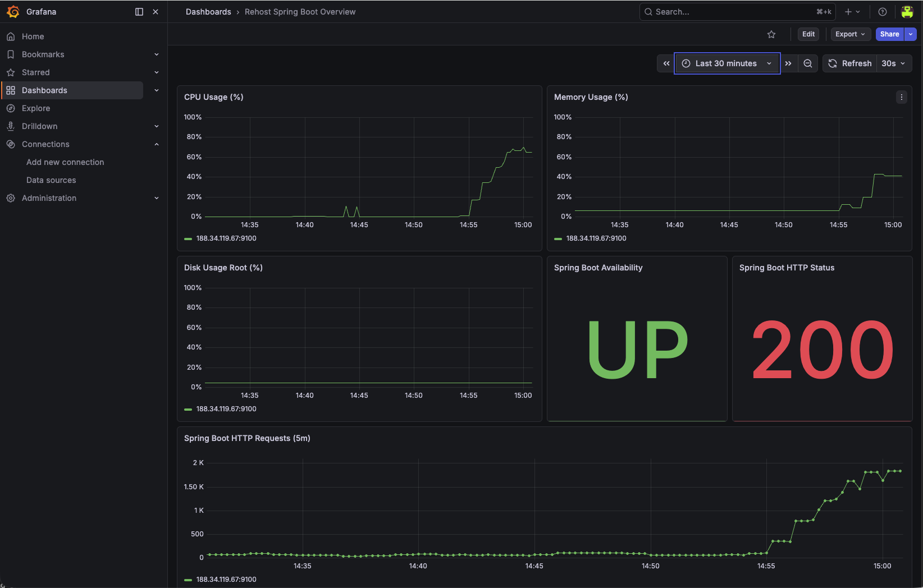Click the Memory Usage (%) panel title
Screen dimensions: 923x588
point(591,97)
